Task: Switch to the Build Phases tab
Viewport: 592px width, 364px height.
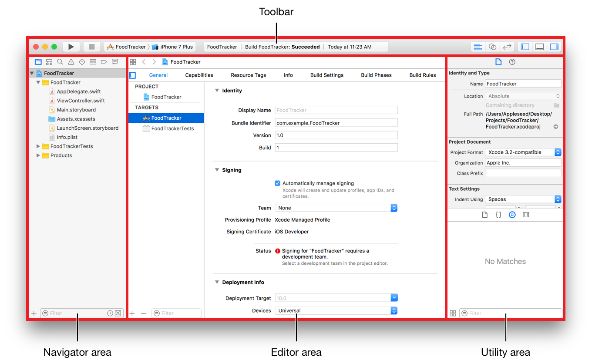Action: pyautogui.click(x=376, y=75)
